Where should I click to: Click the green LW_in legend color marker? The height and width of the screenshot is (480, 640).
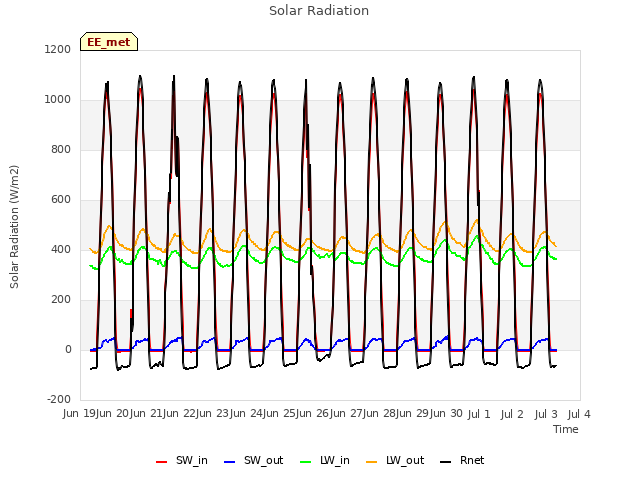point(306,462)
